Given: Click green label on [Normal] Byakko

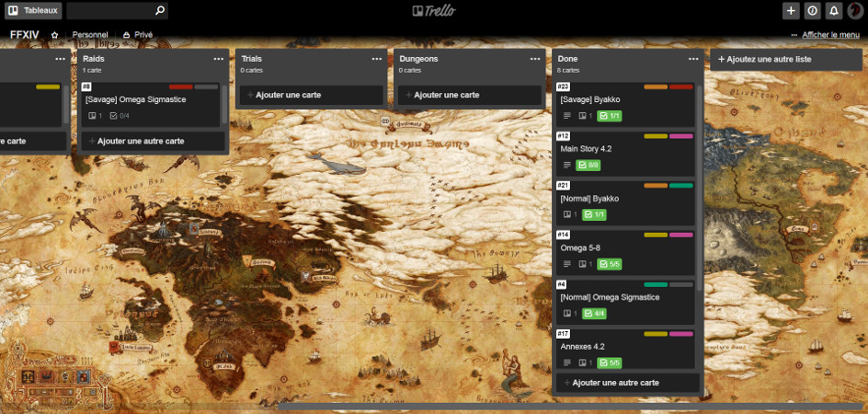Looking at the screenshot, I should (x=681, y=186).
